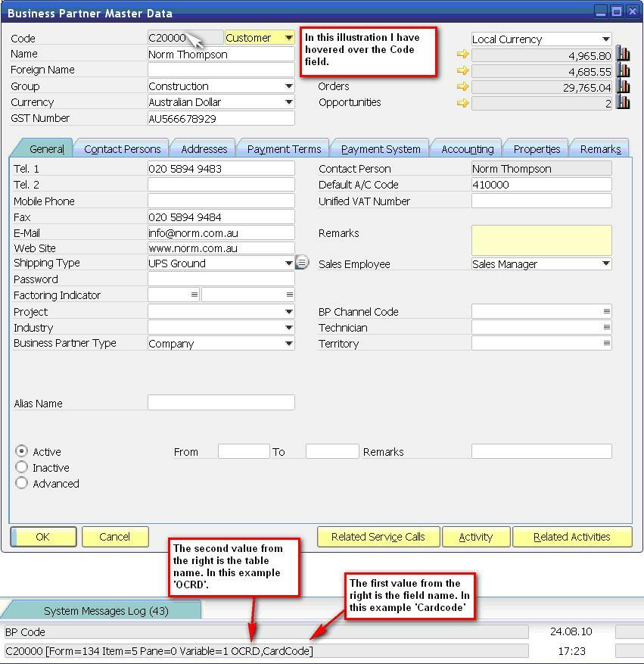Image resolution: width=644 pixels, height=664 pixels.
Task: Open the Business Partner Type dropdown
Action: 290,343
